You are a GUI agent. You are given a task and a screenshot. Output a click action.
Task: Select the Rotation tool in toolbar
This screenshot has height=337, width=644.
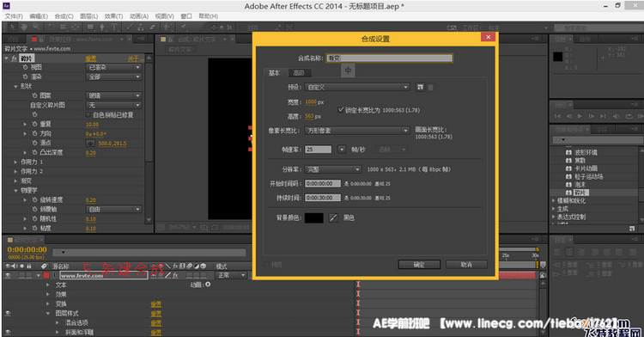tap(52, 28)
